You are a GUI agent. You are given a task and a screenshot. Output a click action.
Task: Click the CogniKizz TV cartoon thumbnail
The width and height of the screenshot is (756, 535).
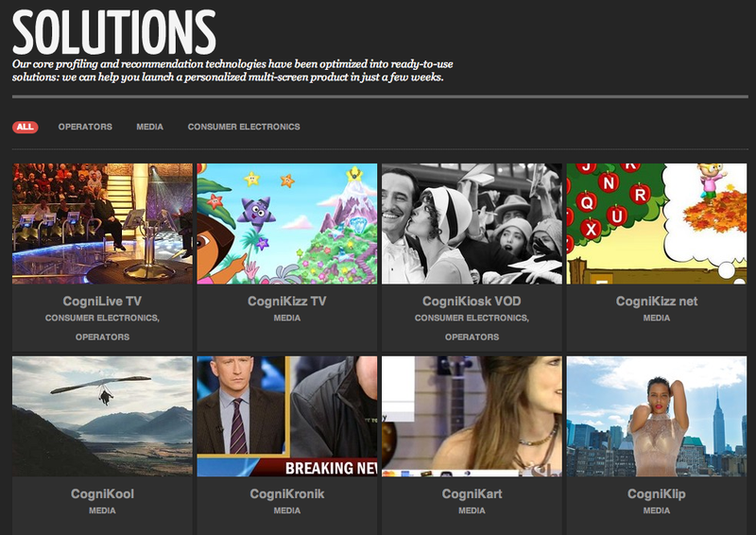tap(286, 223)
